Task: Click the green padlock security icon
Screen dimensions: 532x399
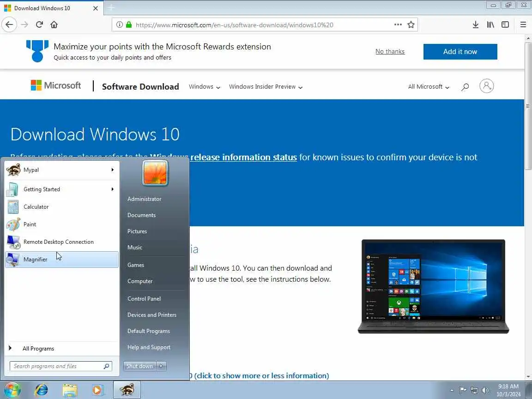Action: point(128,24)
